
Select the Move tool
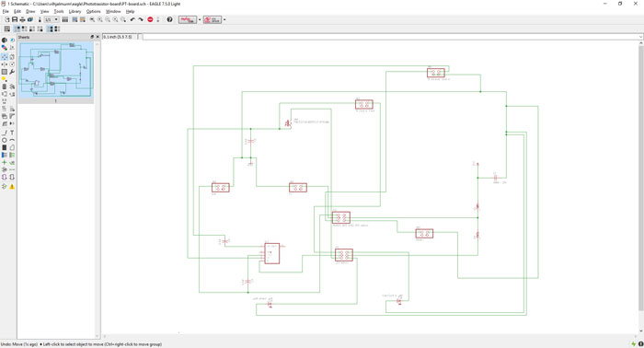[x=4, y=57]
